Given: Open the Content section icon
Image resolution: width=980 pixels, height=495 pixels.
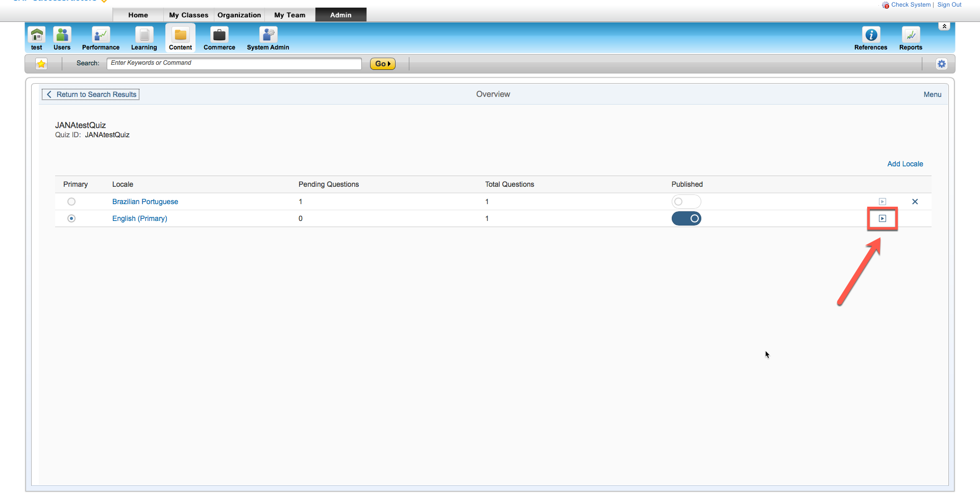Looking at the screenshot, I should pos(181,35).
